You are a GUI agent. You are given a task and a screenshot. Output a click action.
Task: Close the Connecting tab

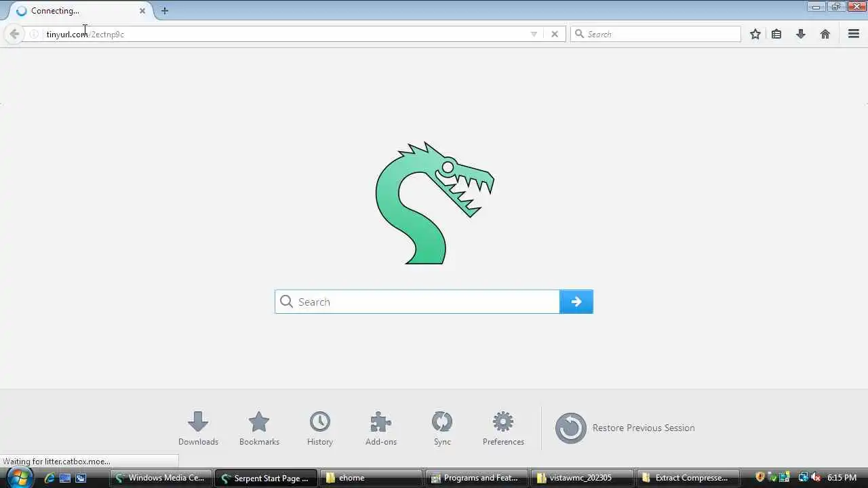[x=142, y=11]
